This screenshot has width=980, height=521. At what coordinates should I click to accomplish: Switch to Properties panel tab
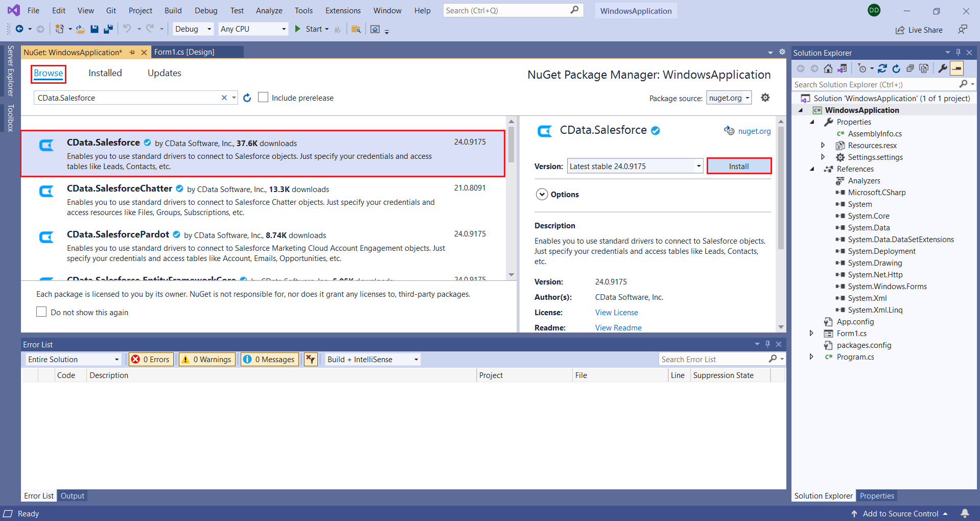click(x=877, y=495)
